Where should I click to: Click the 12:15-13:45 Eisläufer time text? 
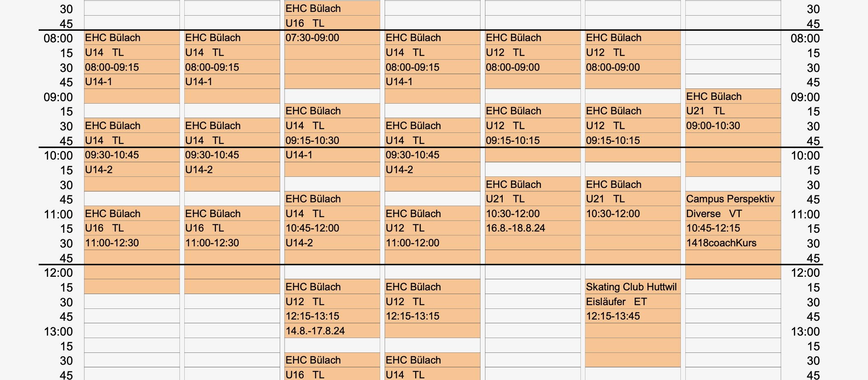pyautogui.click(x=613, y=316)
